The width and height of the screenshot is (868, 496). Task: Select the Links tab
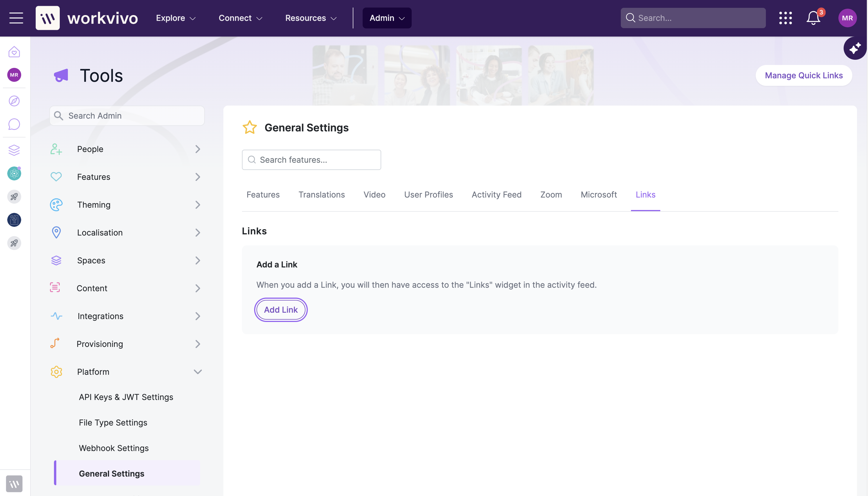[x=645, y=195]
